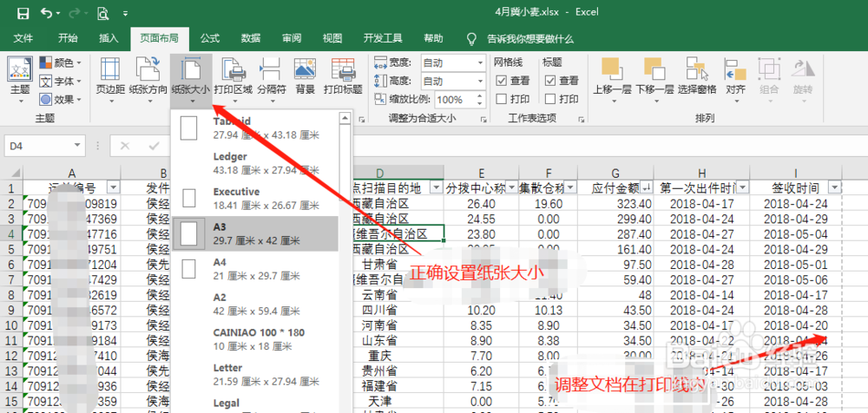Switch to the 公式 tab
The height and width of the screenshot is (413, 868).
pos(210,39)
